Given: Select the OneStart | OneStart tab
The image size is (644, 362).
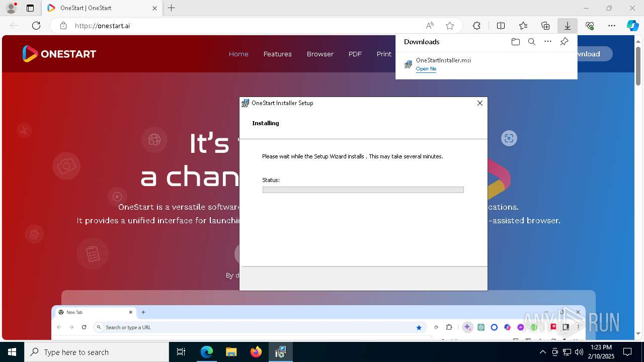Looking at the screenshot, I should (x=102, y=8).
